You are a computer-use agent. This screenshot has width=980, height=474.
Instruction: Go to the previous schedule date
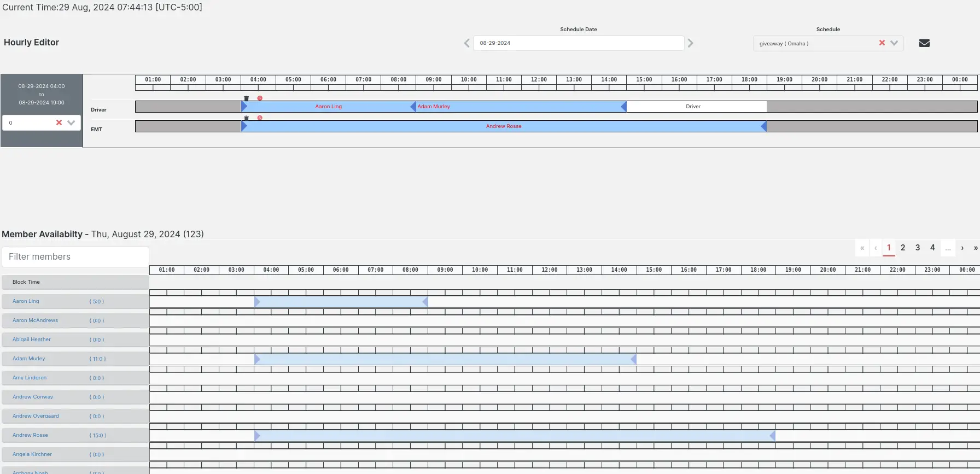click(466, 43)
